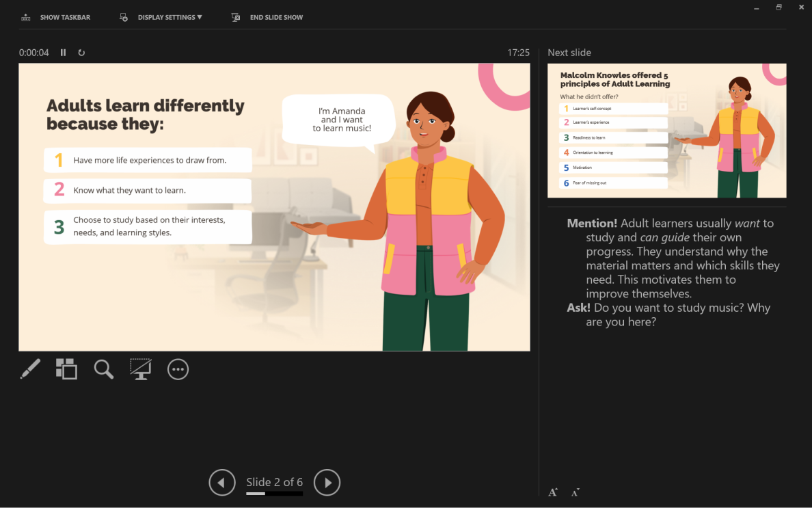Click the Slide 2 of 6 indicator
Screen dimensions: 812x508
coord(275,482)
